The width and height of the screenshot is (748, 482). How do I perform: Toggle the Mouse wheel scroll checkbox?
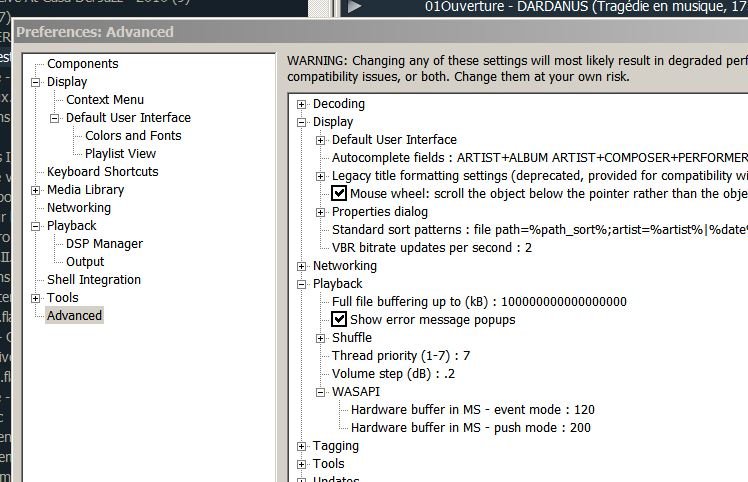[339, 194]
